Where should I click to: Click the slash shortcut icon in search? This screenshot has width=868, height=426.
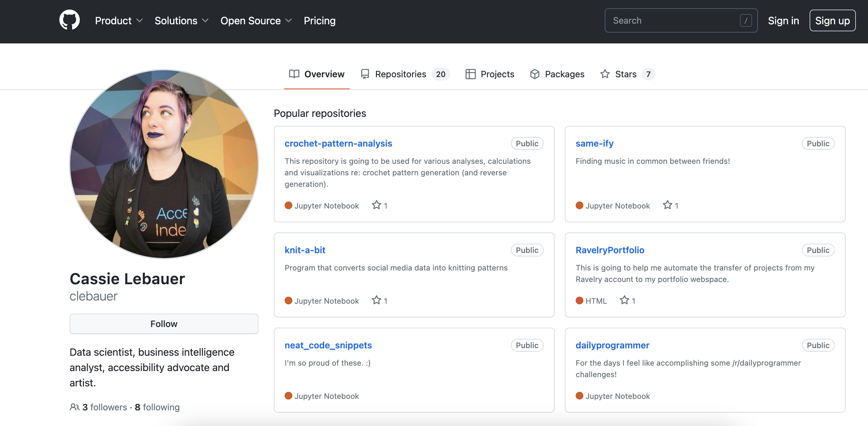click(746, 20)
